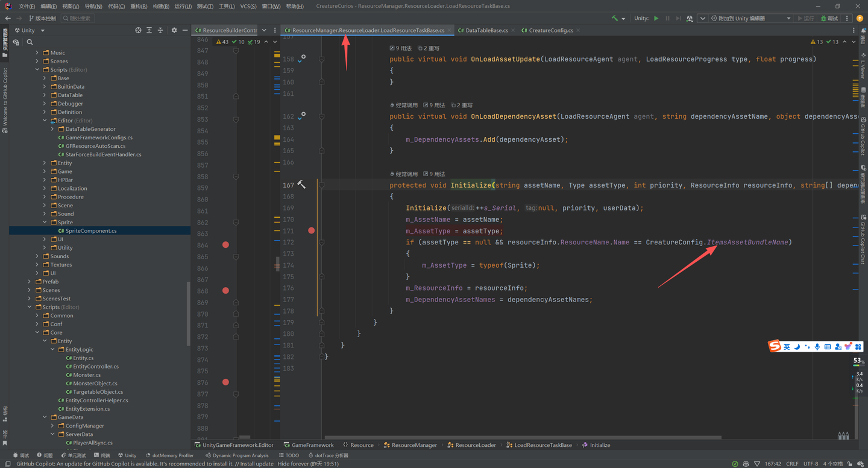Toggle the breakpoint on line 876

(x=225, y=382)
